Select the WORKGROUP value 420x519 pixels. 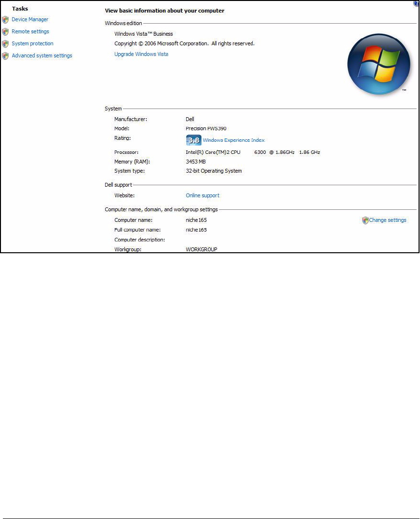[x=201, y=249]
